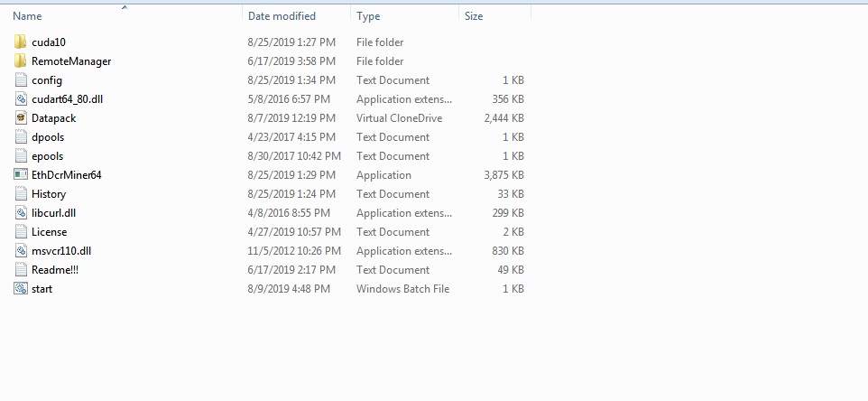868x401 pixels.
Task: Click the EthDcrMiner64 application icon
Action: click(21, 175)
